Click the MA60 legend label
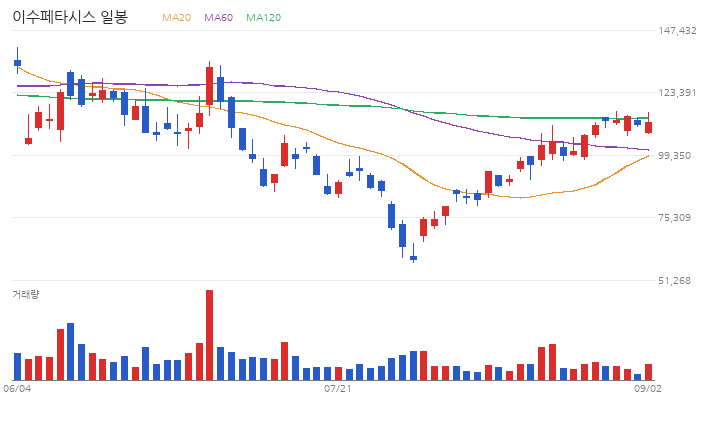Screen dimensions: 720x440 pos(219,17)
